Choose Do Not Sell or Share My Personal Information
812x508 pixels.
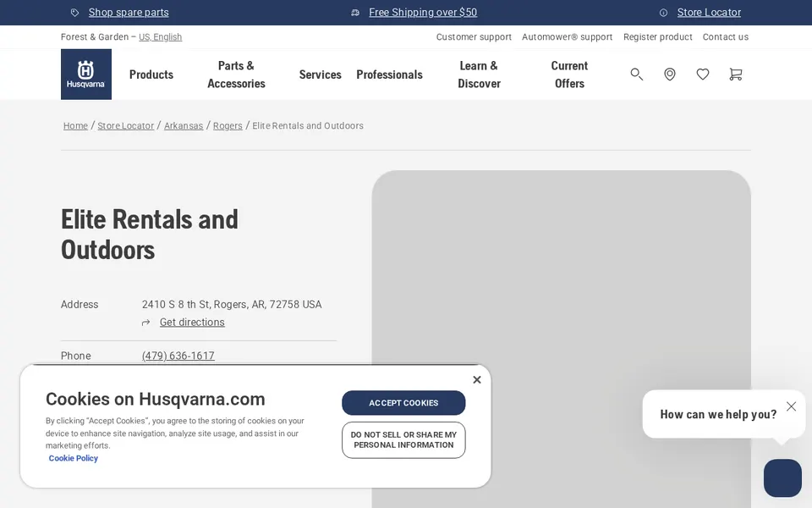coord(403,440)
